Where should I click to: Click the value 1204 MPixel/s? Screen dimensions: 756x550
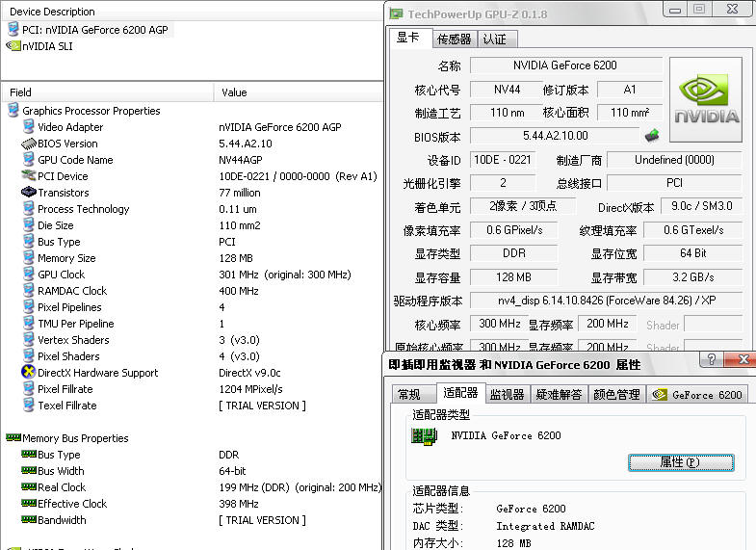pos(250,389)
